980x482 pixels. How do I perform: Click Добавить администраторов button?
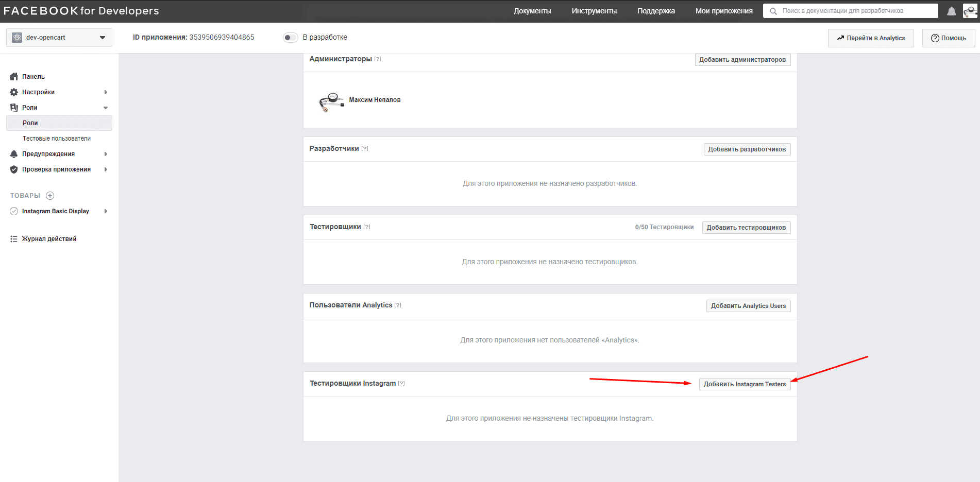[x=742, y=60]
